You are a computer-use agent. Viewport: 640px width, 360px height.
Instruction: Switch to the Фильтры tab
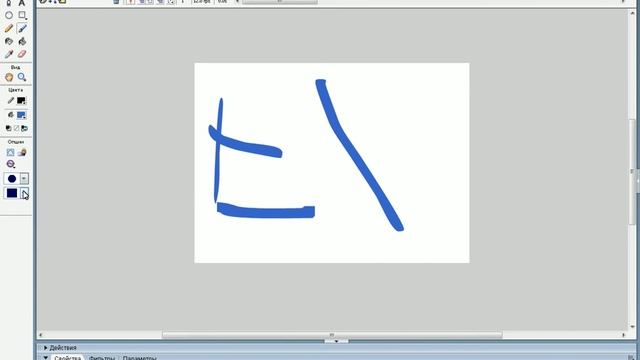tap(102, 358)
